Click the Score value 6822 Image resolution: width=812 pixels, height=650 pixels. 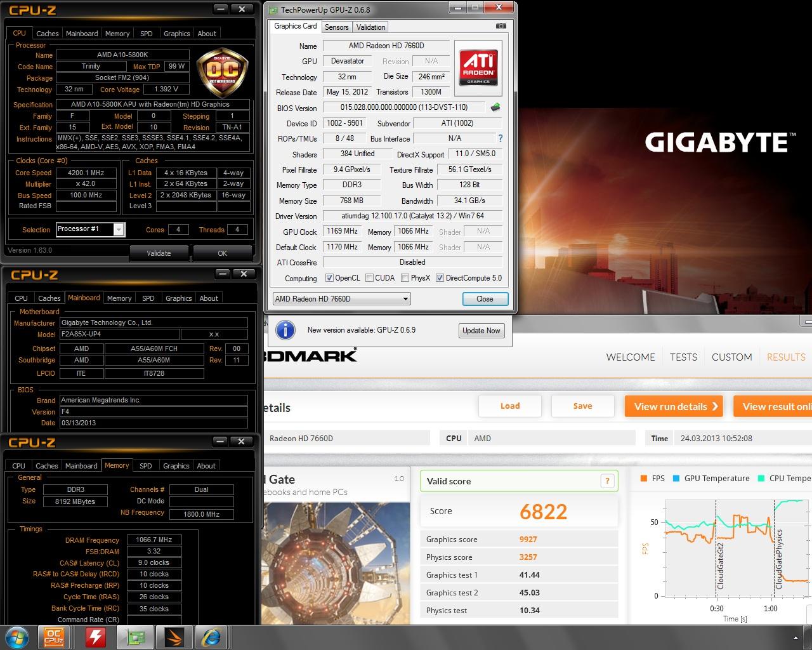coord(543,512)
